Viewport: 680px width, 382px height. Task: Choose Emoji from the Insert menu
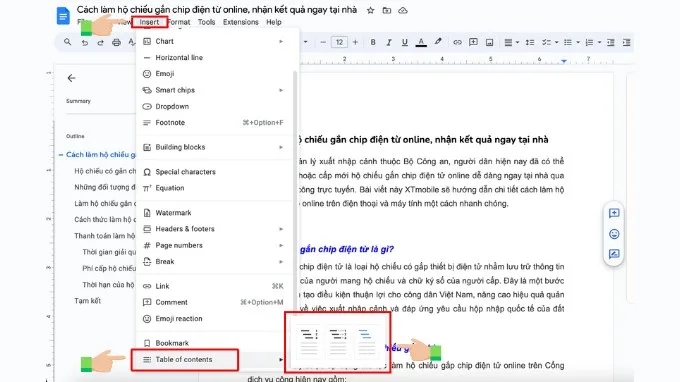(215, 74)
